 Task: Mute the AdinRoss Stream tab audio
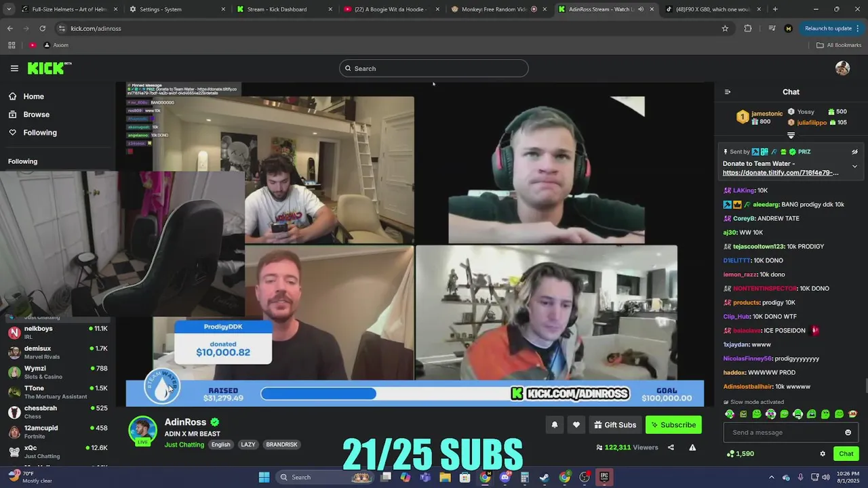click(641, 9)
